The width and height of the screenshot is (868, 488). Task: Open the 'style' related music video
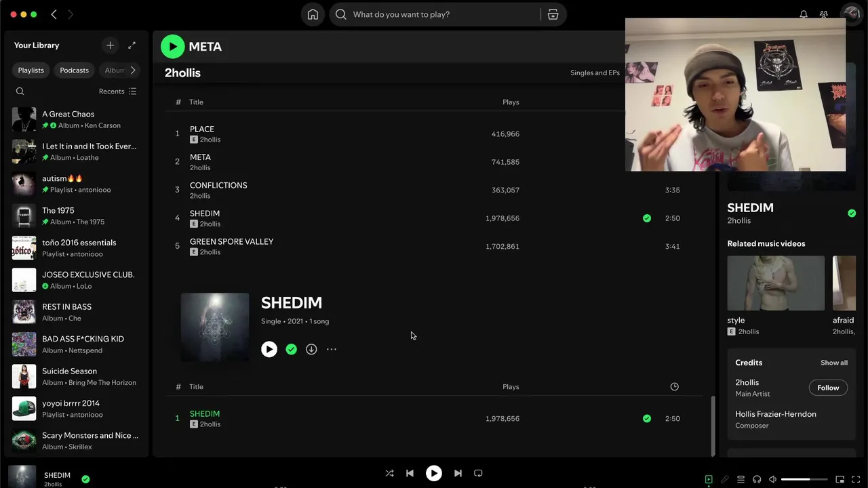(776, 283)
